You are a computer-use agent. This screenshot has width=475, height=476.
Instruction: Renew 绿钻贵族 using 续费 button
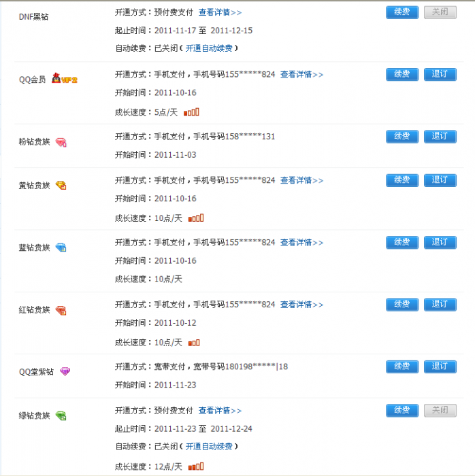click(402, 411)
